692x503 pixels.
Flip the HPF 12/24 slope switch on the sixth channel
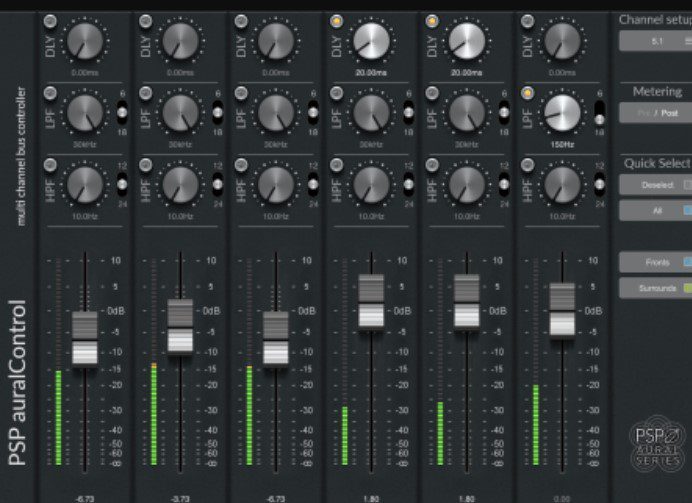599,184
